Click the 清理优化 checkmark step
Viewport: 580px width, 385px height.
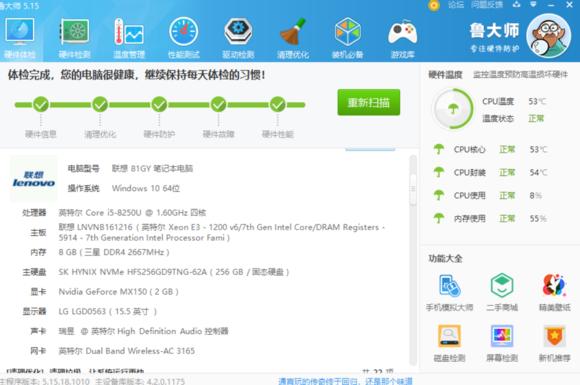[100, 104]
